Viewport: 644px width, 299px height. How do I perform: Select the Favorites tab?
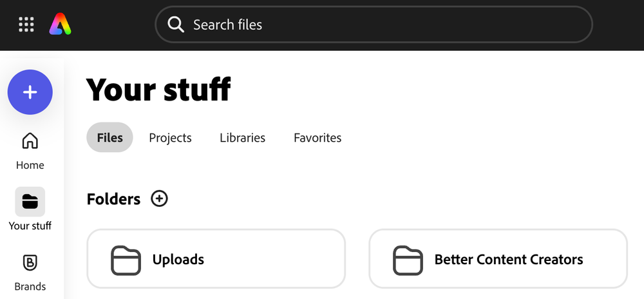click(x=317, y=137)
